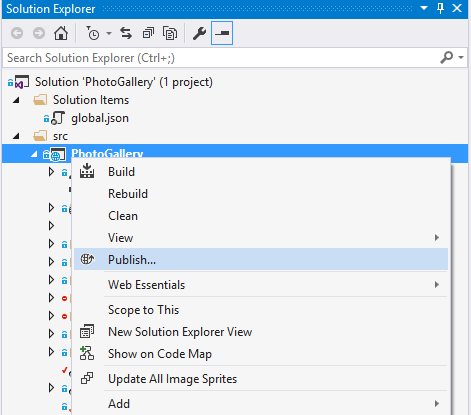Click the New Solution Explorer View icon
This screenshot has width=471, height=415.
point(87,331)
